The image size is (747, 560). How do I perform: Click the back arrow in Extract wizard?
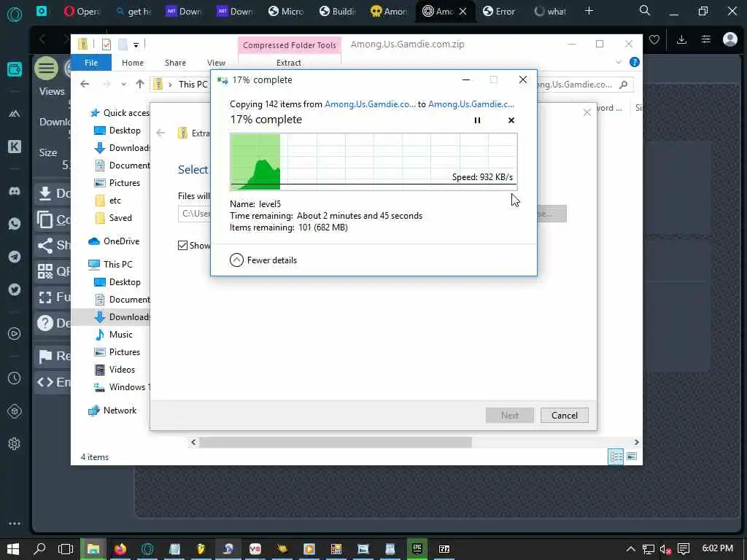point(160,133)
